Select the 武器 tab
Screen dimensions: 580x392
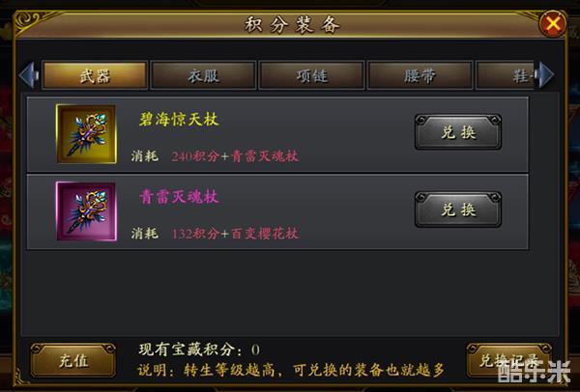pos(95,75)
